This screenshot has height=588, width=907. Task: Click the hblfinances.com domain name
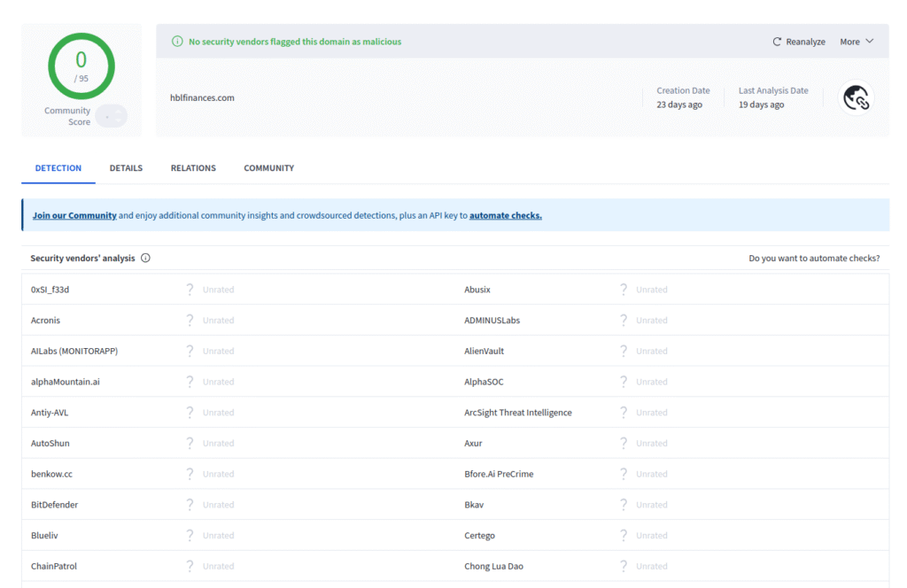202,97
